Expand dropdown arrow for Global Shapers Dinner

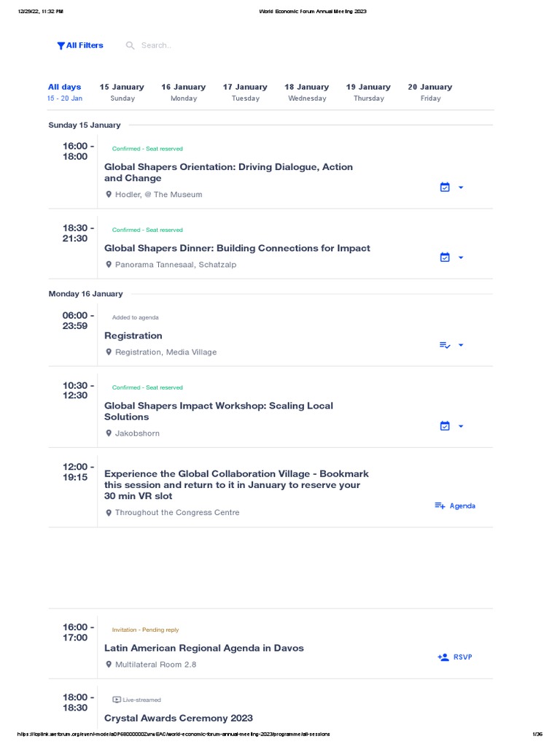point(461,258)
